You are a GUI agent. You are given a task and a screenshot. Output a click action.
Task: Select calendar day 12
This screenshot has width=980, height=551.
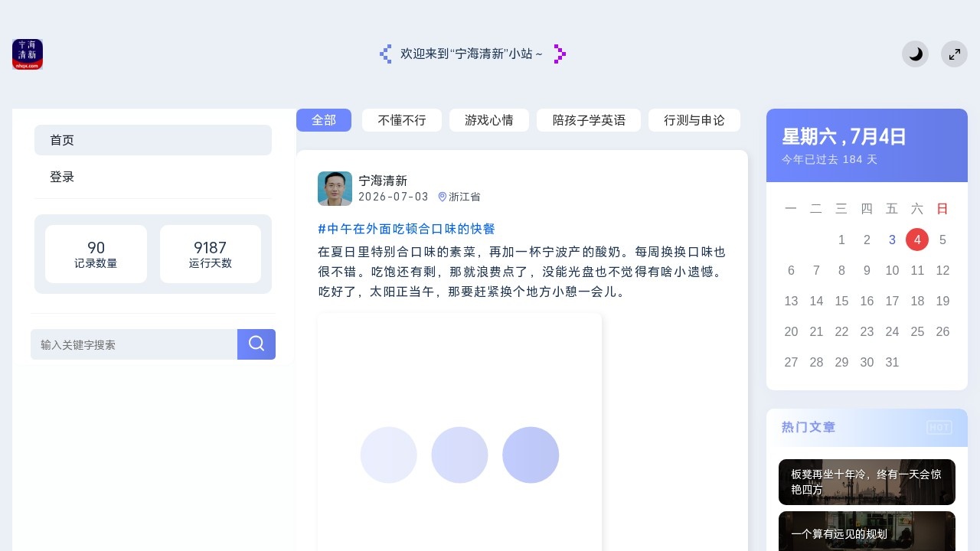tap(942, 270)
